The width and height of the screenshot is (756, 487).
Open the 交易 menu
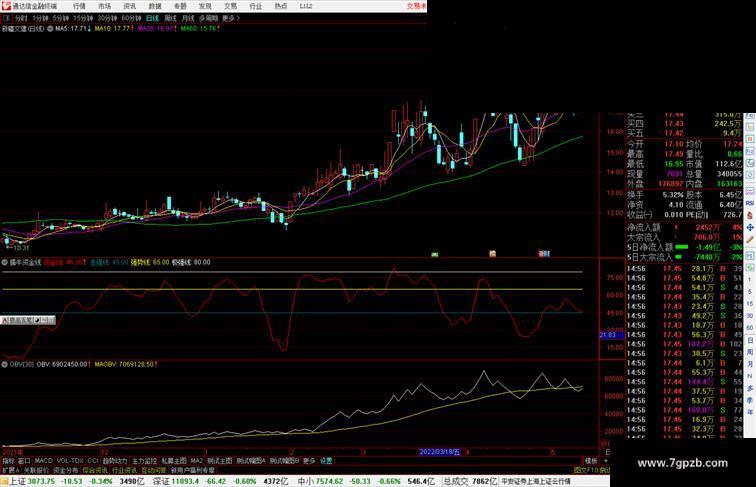tap(230, 6)
